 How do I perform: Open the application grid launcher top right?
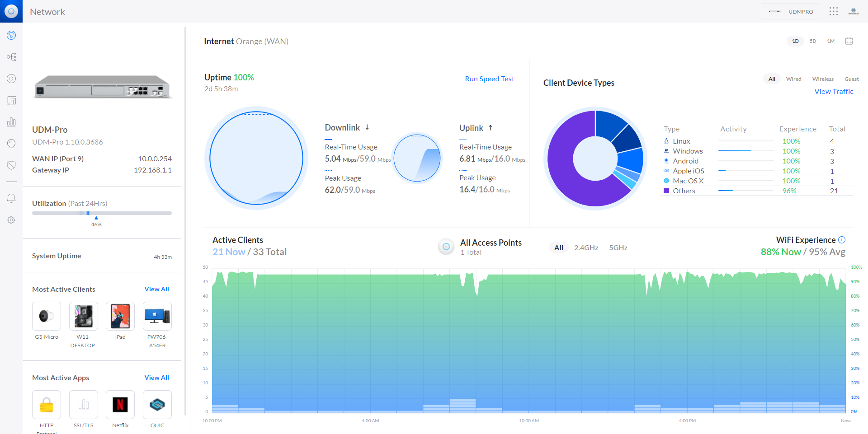click(x=833, y=11)
